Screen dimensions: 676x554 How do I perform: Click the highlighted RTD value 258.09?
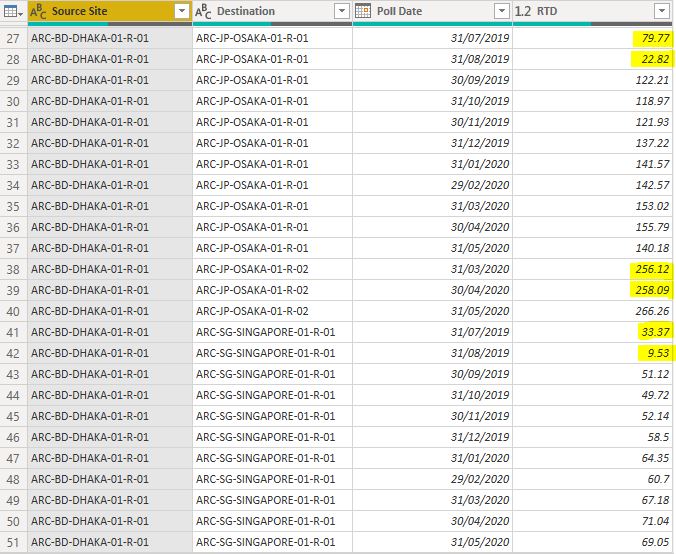click(653, 290)
